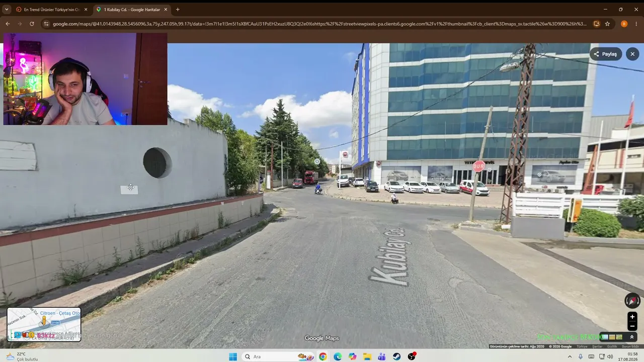Click the Paylaş share button
The image size is (644, 362).
(606, 54)
